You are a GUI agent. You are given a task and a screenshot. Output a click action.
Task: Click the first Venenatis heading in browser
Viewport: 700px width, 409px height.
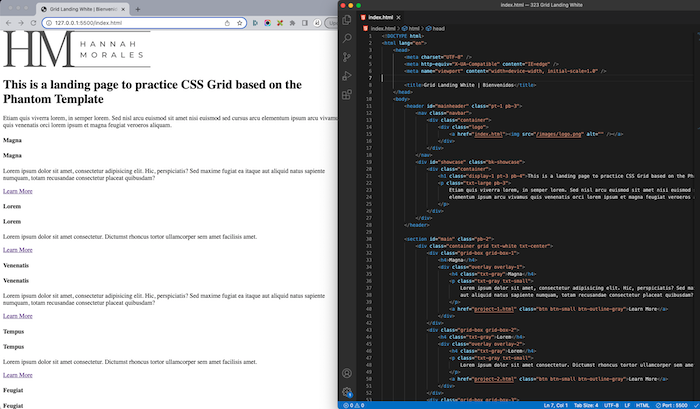(x=16, y=265)
